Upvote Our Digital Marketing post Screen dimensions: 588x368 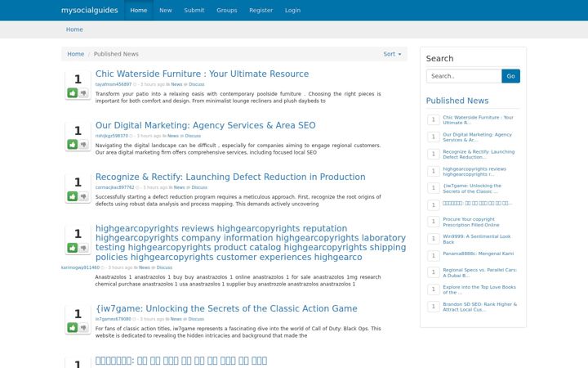[x=73, y=144]
